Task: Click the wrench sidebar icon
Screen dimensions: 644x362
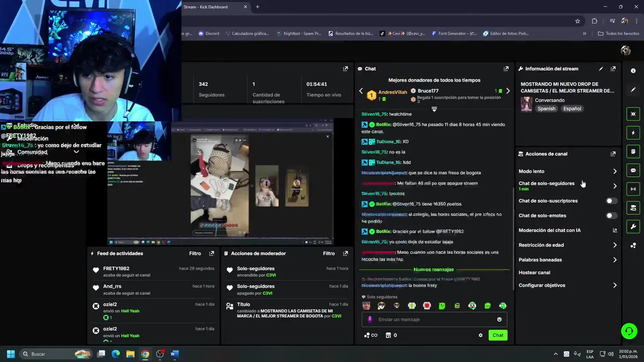Action: (x=633, y=227)
